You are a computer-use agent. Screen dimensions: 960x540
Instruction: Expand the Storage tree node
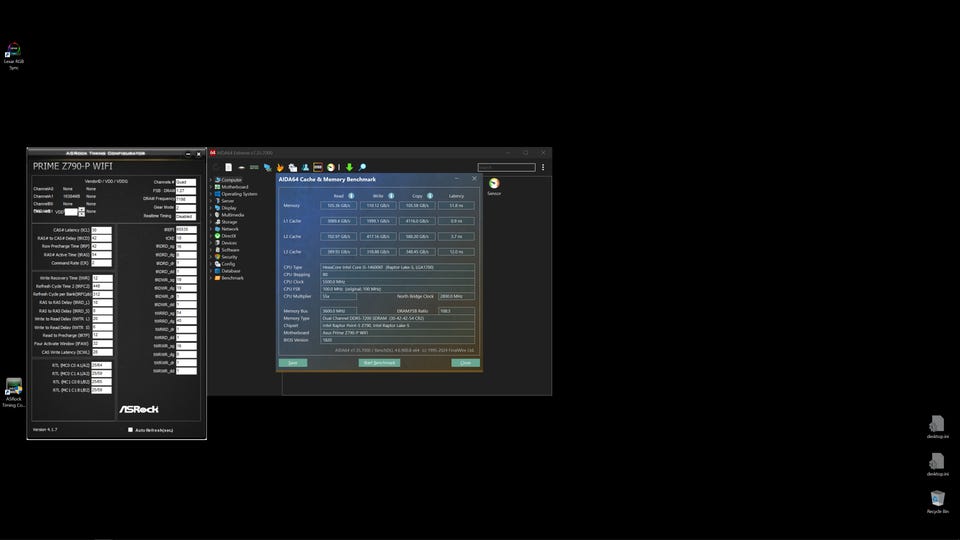[211, 222]
